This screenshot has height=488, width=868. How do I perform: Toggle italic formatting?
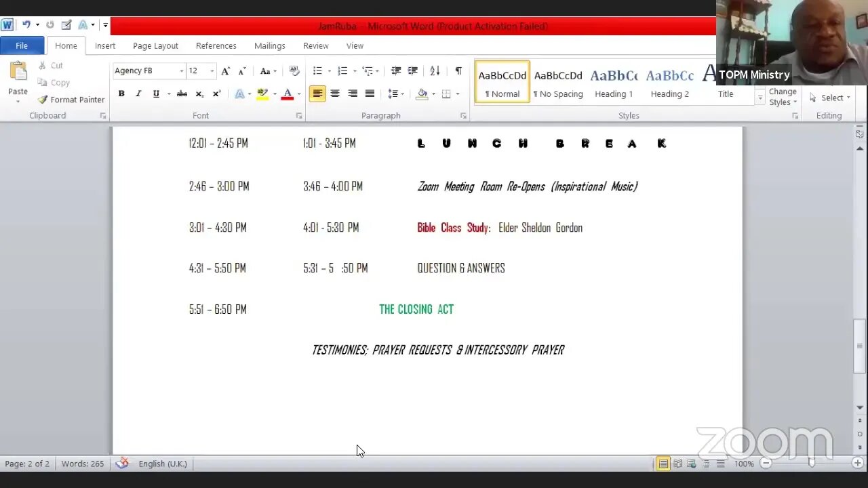point(138,94)
